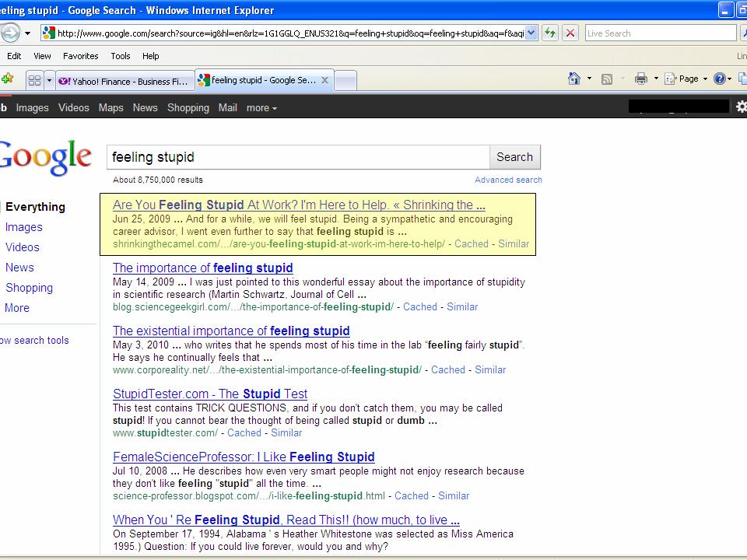Click the Search button
Viewport: 747px width, 560px height.
(x=514, y=157)
